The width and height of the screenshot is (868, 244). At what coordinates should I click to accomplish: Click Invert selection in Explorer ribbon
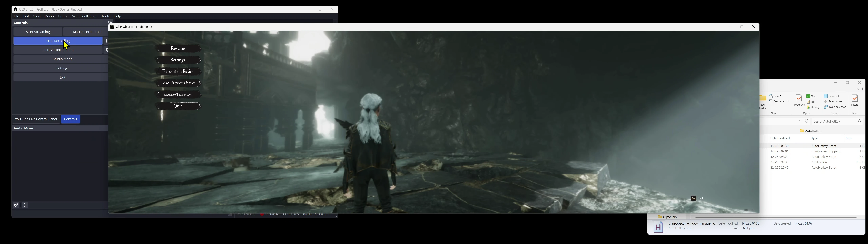click(x=835, y=107)
